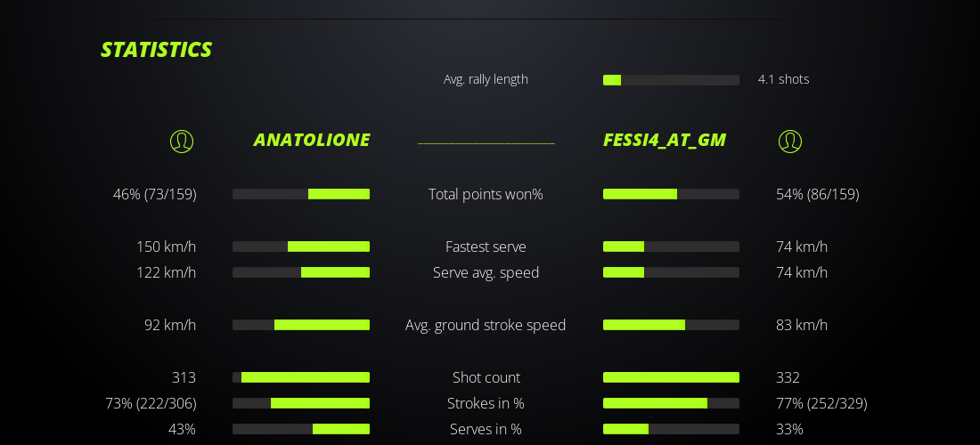Image resolution: width=980 pixels, height=445 pixels.
Task: Select the ANATOLIONE player name
Action: click(x=312, y=140)
